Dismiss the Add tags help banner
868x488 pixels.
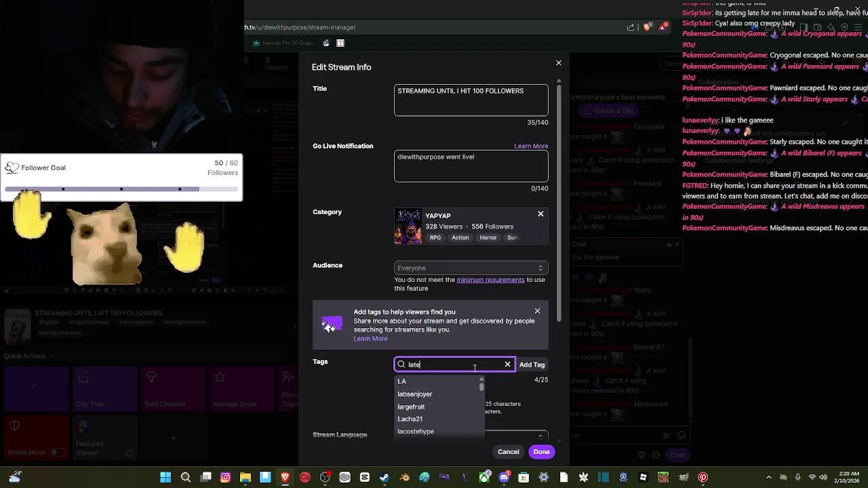click(537, 311)
